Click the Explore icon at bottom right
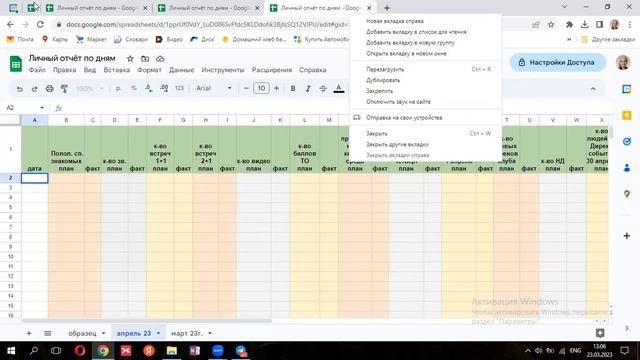The height and width of the screenshot is (360, 640). pyautogui.click(x=600, y=333)
